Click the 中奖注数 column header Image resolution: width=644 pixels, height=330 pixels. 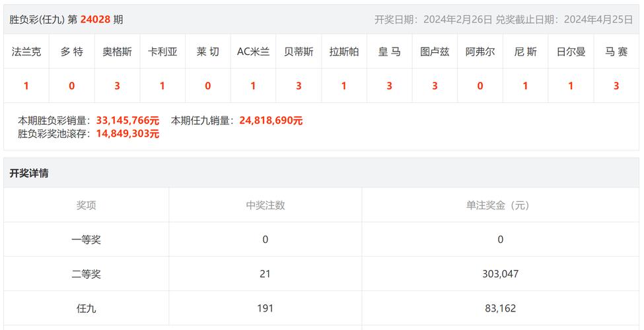point(265,205)
